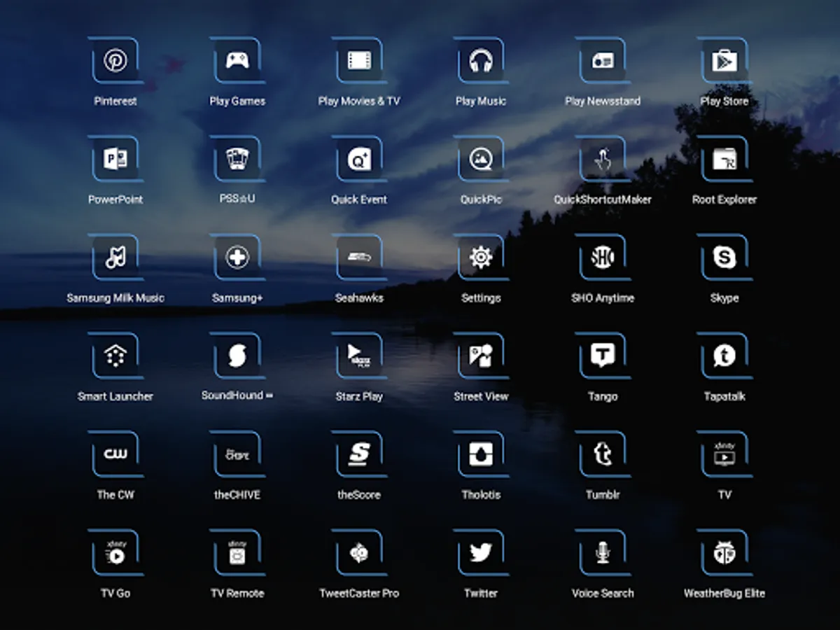Launch the TV Go app icon
Viewport: 840px width, 630px height.
(x=115, y=554)
